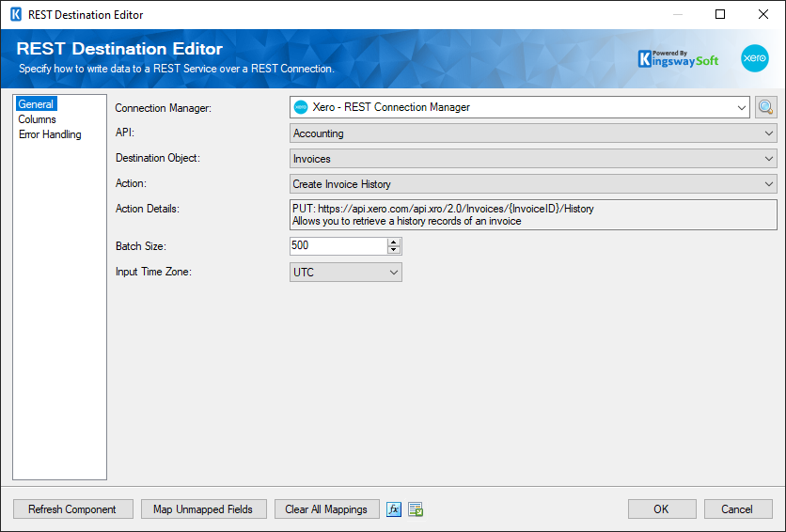Image resolution: width=786 pixels, height=532 pixels.
Task: Click the Destination Object label
Action: click(158, 158)
